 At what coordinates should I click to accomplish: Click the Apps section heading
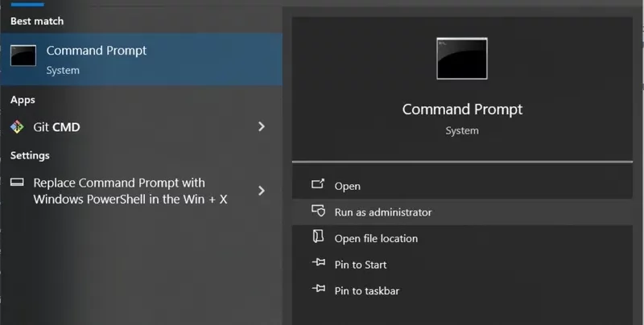23,100
